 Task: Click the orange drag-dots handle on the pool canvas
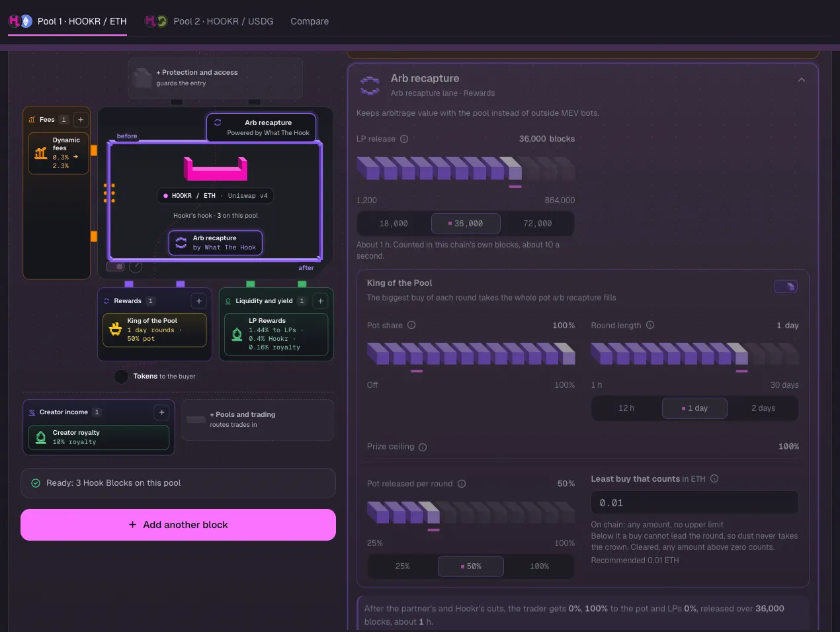click(x=109, y=193)
